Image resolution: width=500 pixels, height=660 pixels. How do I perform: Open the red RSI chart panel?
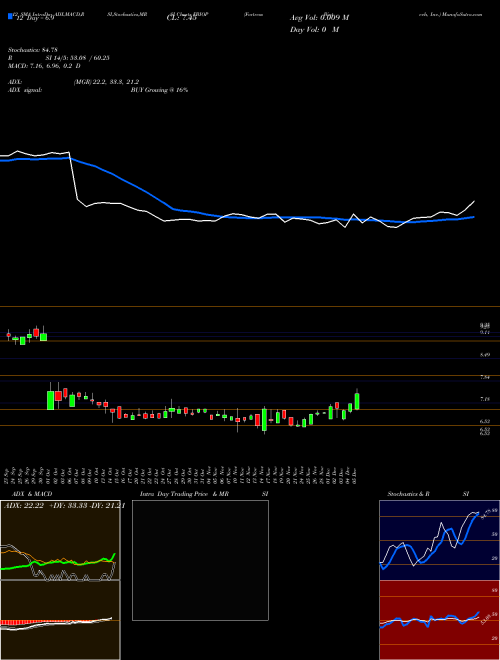click(439, 620)
